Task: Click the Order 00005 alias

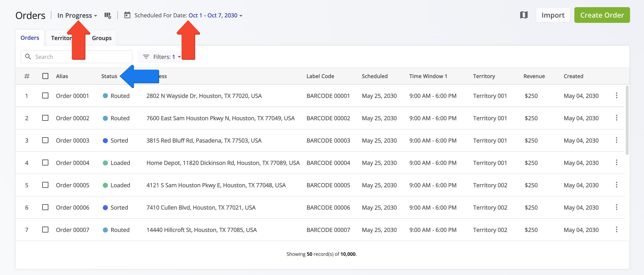Action: click(73, 185)
